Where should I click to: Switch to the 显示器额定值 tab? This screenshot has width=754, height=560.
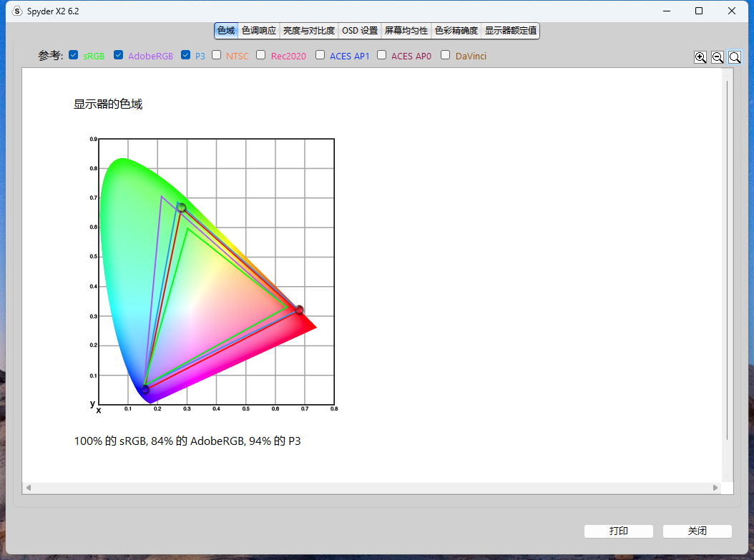[x=510, y=31]
